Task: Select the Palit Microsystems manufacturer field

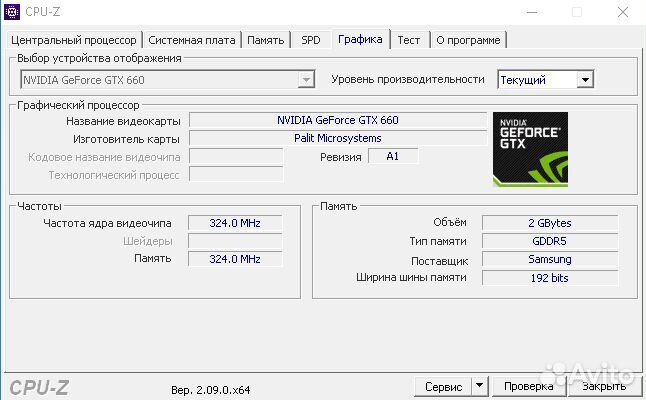Action: (x=337, y=138)
